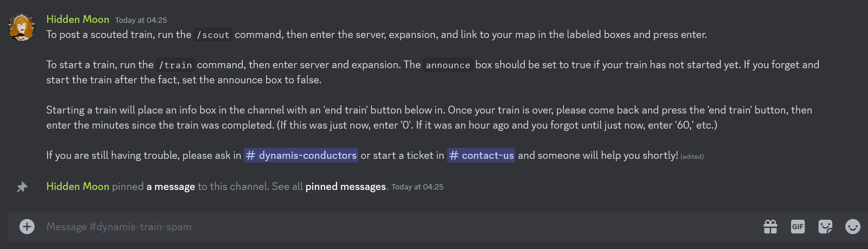This screenshot has height=249, width=868.
Task: Open the "pinned messages" list link
Action: 345,187
